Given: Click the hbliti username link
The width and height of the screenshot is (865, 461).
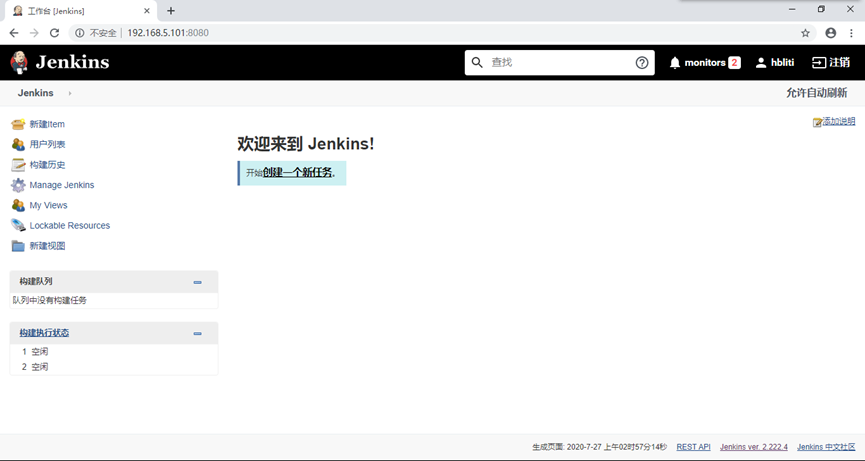Looking at the screenshot, I should [782, 62].
